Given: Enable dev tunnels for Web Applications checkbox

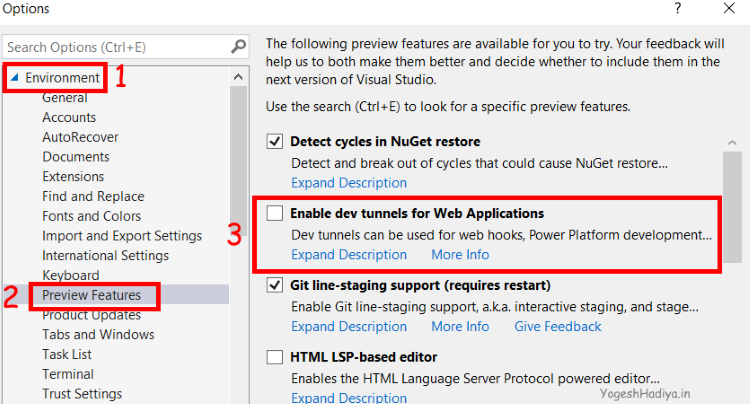Looking at the screenshot, I should 275,213.
